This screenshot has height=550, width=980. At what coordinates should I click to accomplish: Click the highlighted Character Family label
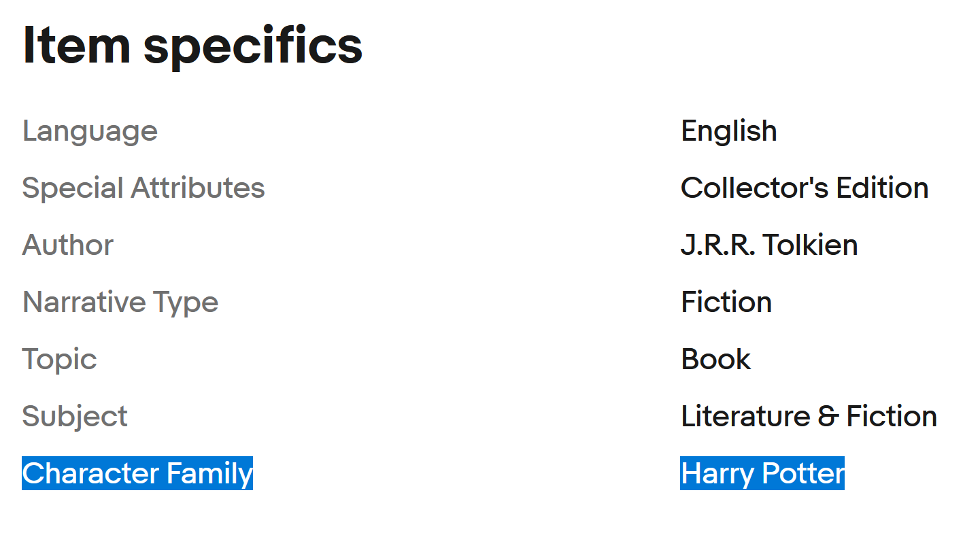tap(137, 473)
